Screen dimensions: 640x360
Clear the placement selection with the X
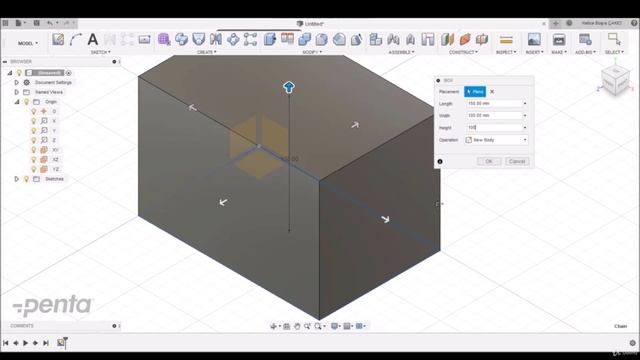[x=492, y=92]
